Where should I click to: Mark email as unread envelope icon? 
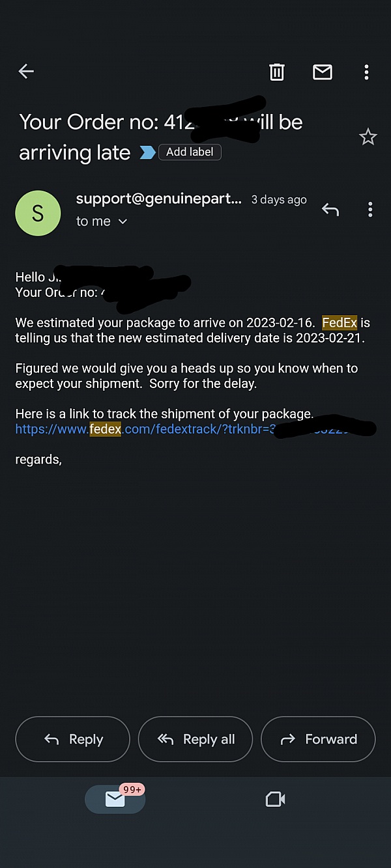(323, 72)
